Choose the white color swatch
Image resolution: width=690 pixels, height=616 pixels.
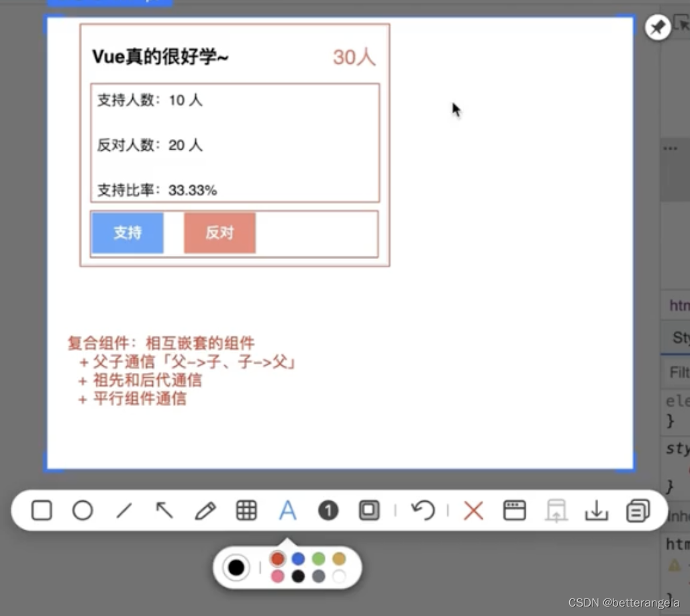pos(339,576)
